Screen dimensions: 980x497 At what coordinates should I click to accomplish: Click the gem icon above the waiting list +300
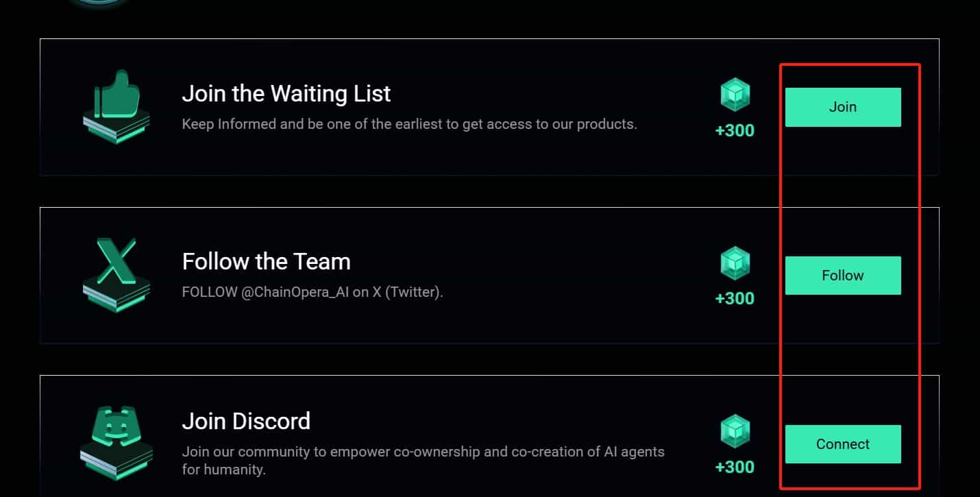(x=735, y=95)
